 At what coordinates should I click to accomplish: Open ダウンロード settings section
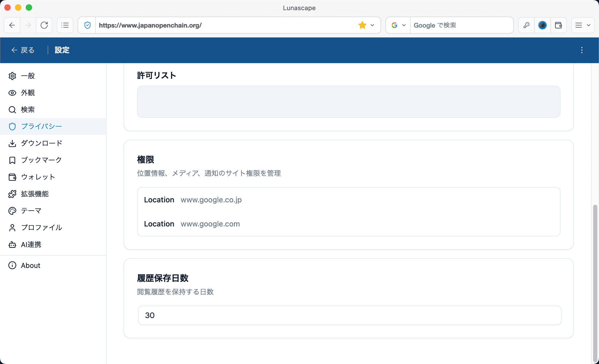(x=53, y=143)
